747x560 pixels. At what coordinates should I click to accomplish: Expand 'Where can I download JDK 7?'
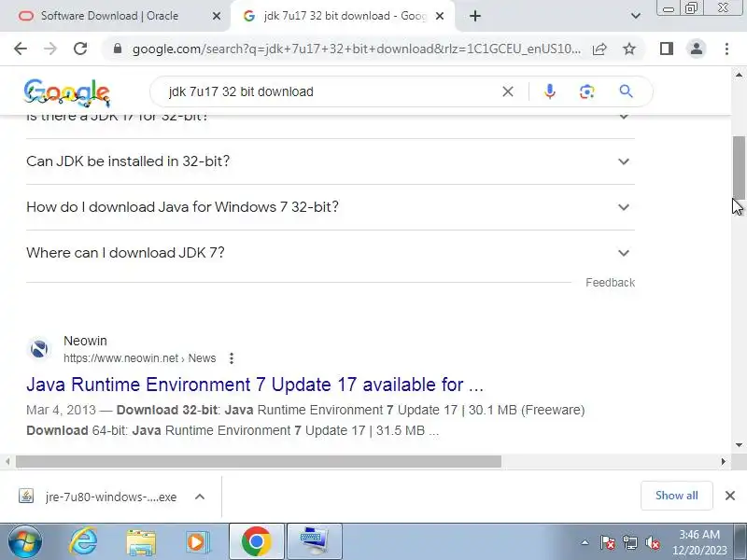(x=331, y=253)
